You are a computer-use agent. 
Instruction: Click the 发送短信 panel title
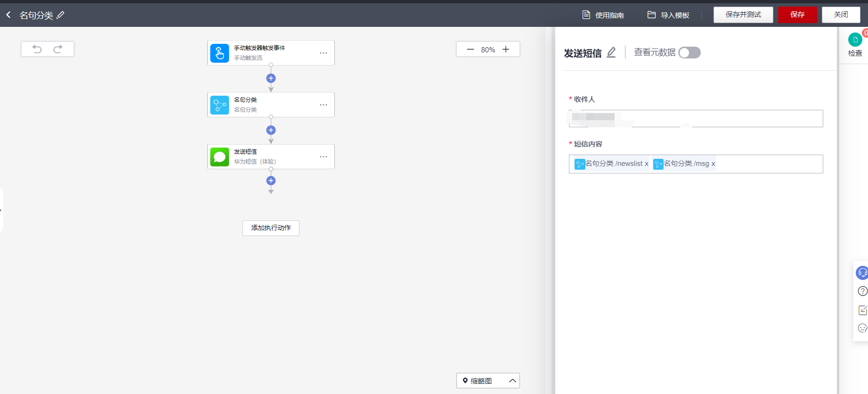(x=583, y=53)
